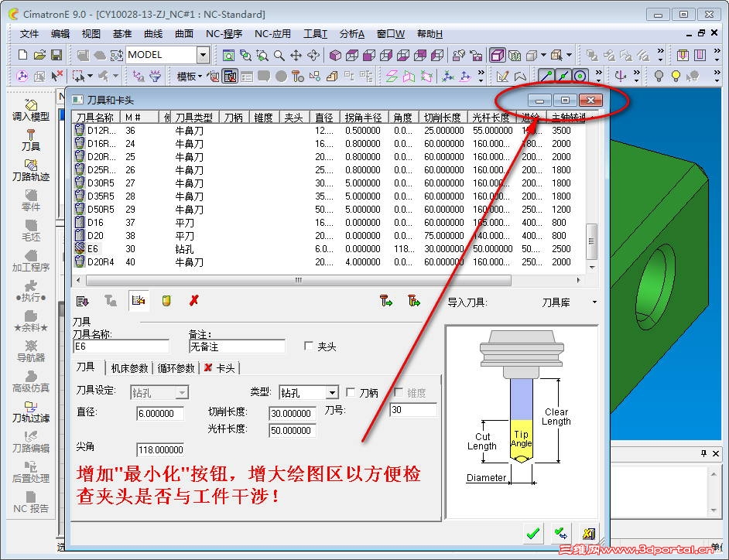Open the NC-应用 menu
The height and width of the screenshot is (560, 729).
272,34
